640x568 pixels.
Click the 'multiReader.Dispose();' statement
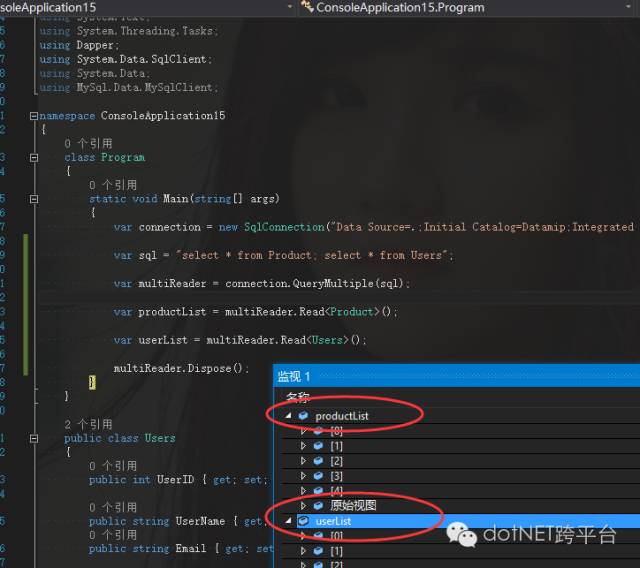181,368
